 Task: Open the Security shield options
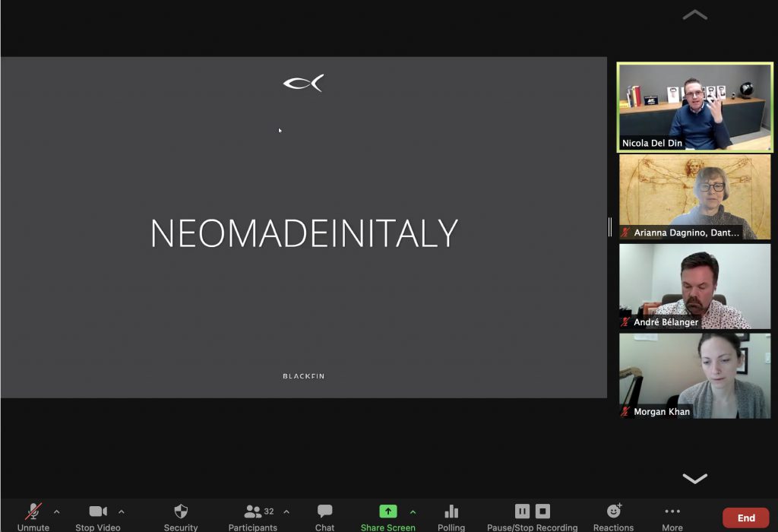pos(181,512)
